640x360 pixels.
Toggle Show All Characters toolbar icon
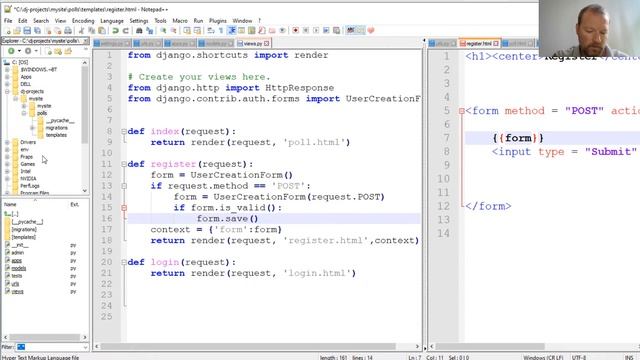click(221, 31)
